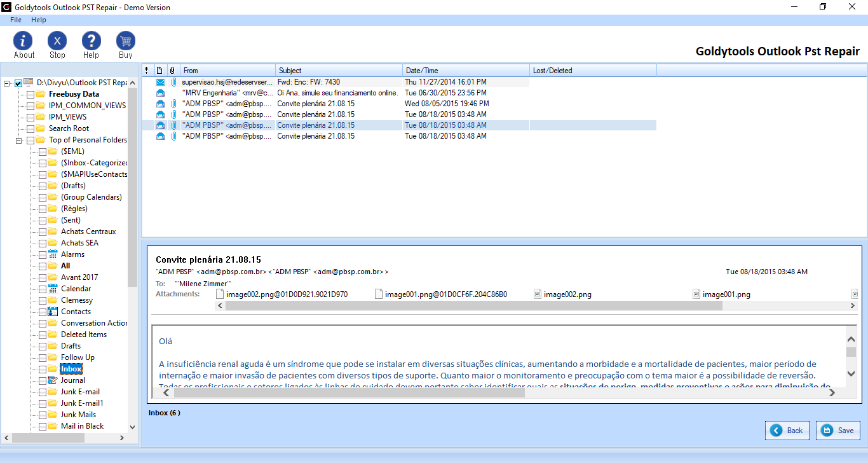Image resolution: width=868 pixels, height=463 pixels.
Task: Select the Mail in Black folder
Action: (x=82, y=426)
